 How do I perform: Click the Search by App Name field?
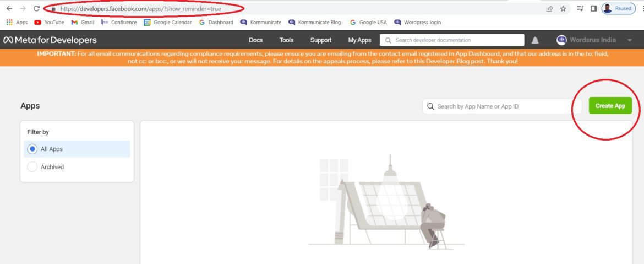coord(501,106)
